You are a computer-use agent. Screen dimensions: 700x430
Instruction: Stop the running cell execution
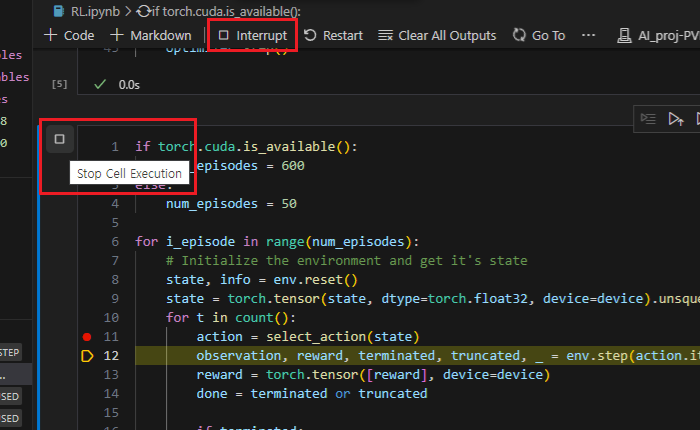point(59,139)
